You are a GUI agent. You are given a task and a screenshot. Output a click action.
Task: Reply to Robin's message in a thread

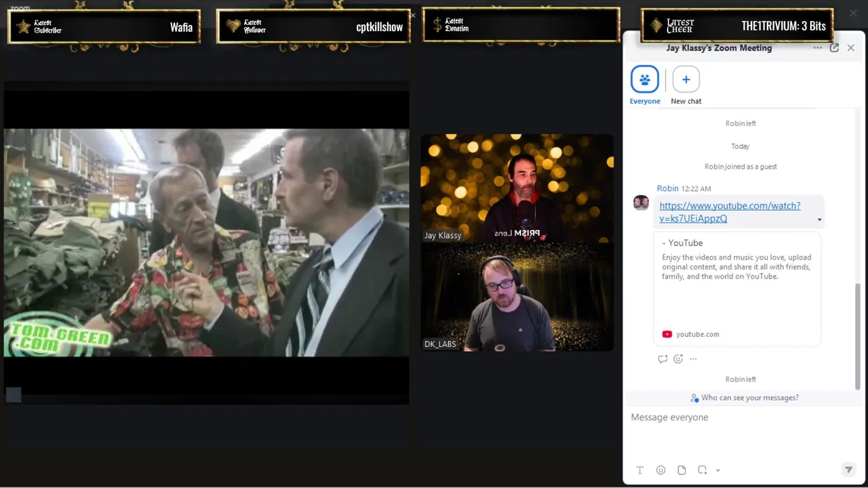tap(663, 359)
